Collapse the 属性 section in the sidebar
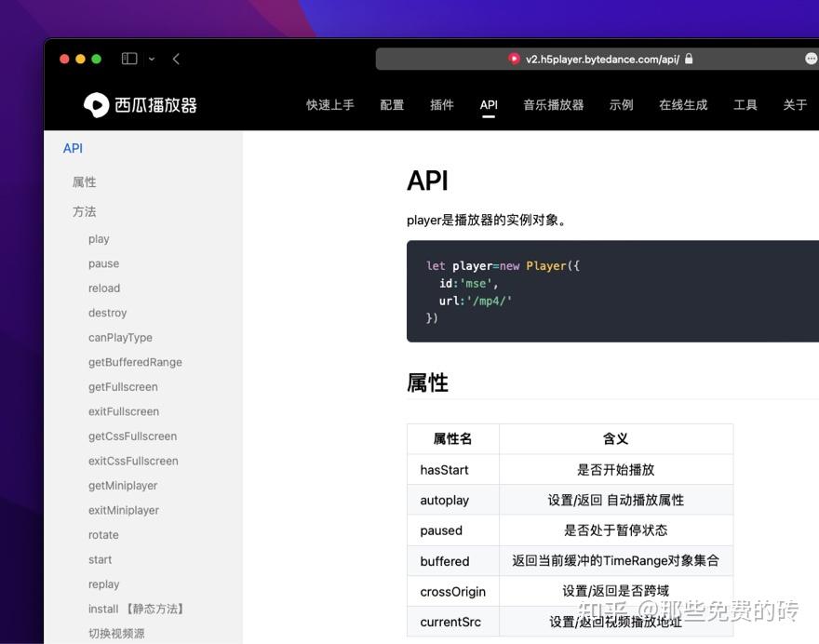The height and width of the screenshot is (644, 819). coord(85,181)
